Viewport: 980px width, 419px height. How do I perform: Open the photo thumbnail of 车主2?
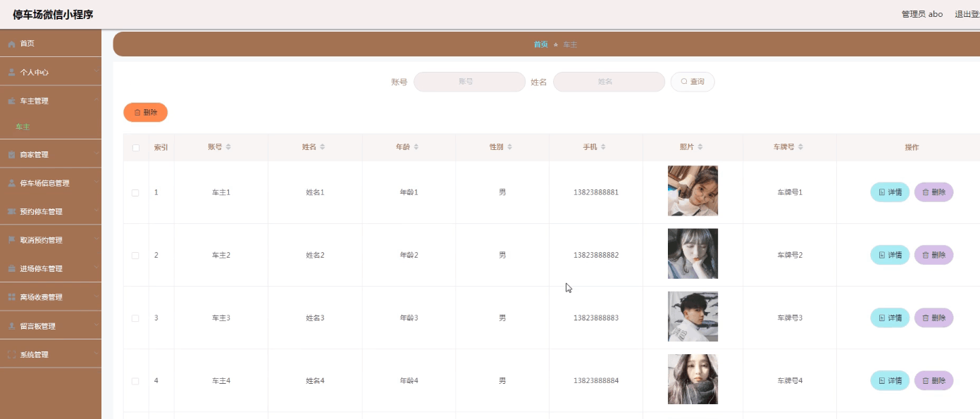click(693, 254)
